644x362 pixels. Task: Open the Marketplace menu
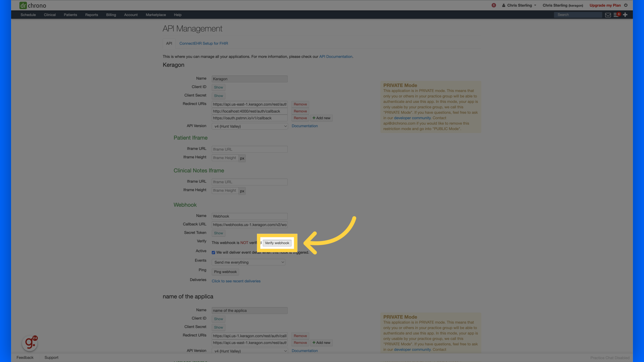(x=156, y=15)
